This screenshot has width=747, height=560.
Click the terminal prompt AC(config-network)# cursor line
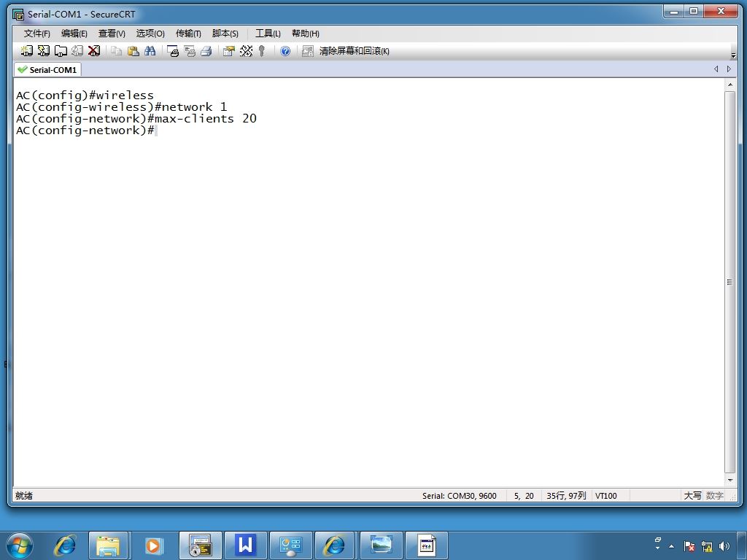click(86, 131)
